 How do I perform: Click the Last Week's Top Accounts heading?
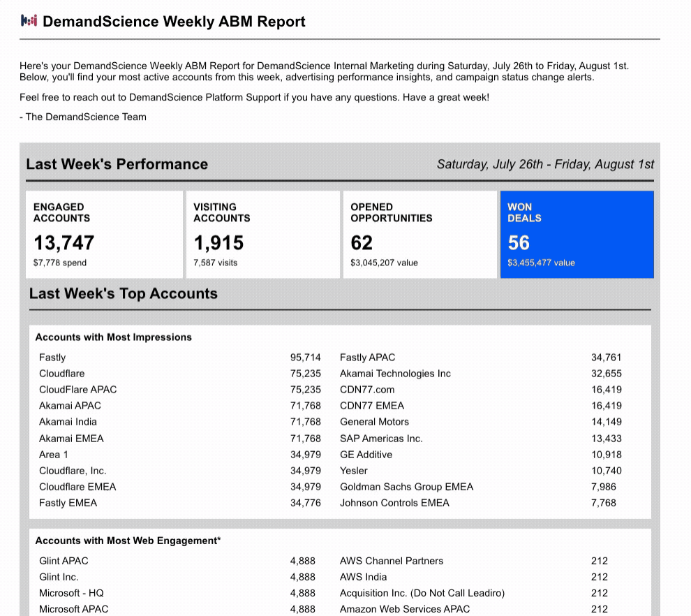[124, 293]
